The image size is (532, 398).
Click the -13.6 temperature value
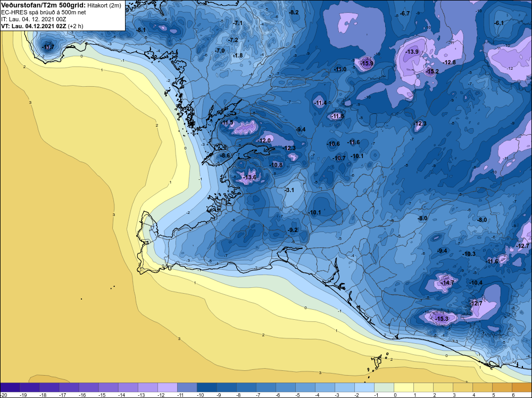[x=250, y=177]
